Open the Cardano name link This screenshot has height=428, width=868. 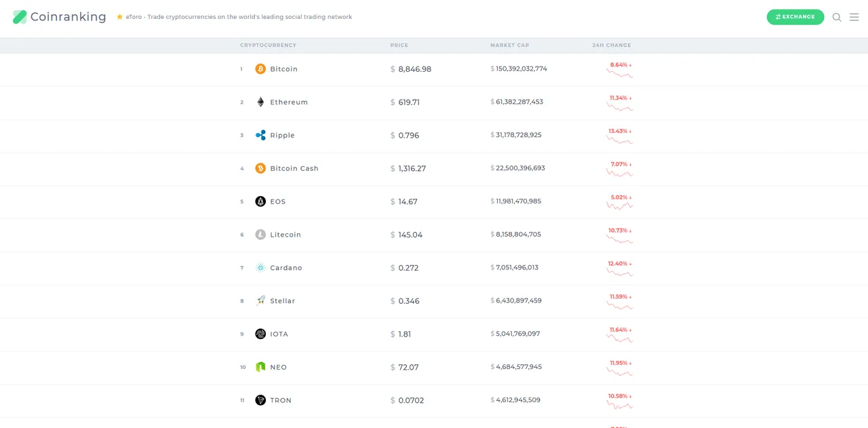pyautogui.click(x=286, y=268)
